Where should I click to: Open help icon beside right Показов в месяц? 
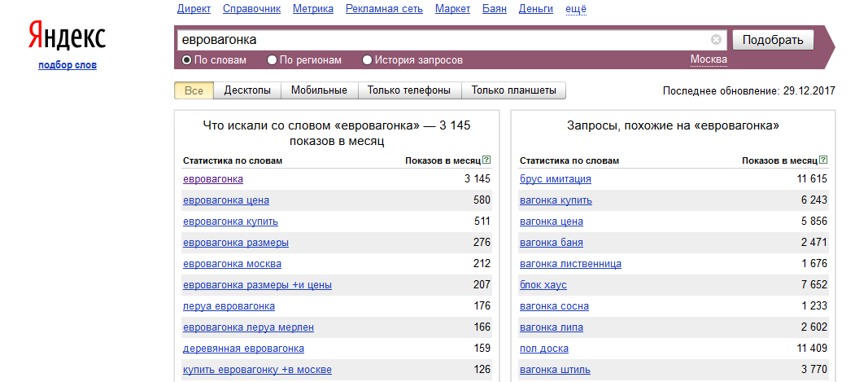824,160
